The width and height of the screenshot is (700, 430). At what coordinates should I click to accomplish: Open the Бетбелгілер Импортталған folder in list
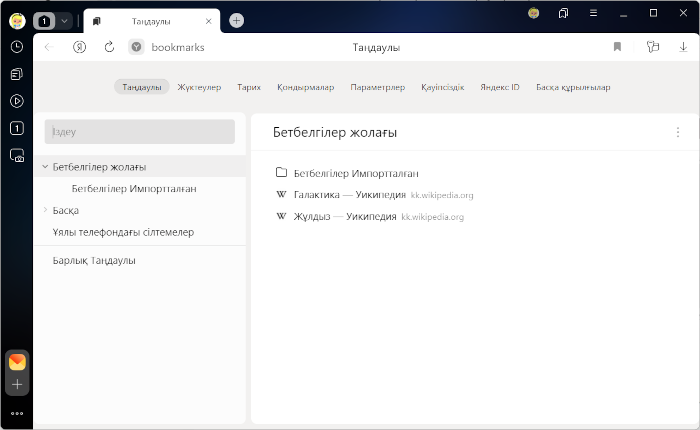point(356,173)
